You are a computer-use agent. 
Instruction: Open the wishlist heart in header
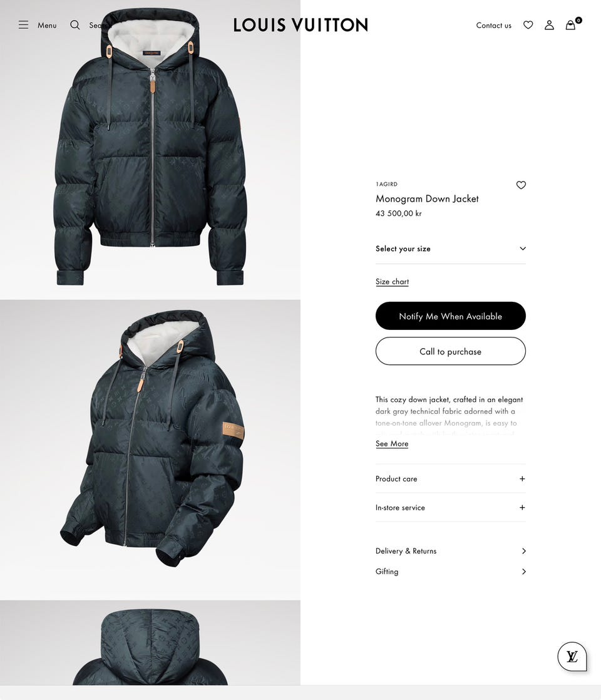click(x=528, y=25)
